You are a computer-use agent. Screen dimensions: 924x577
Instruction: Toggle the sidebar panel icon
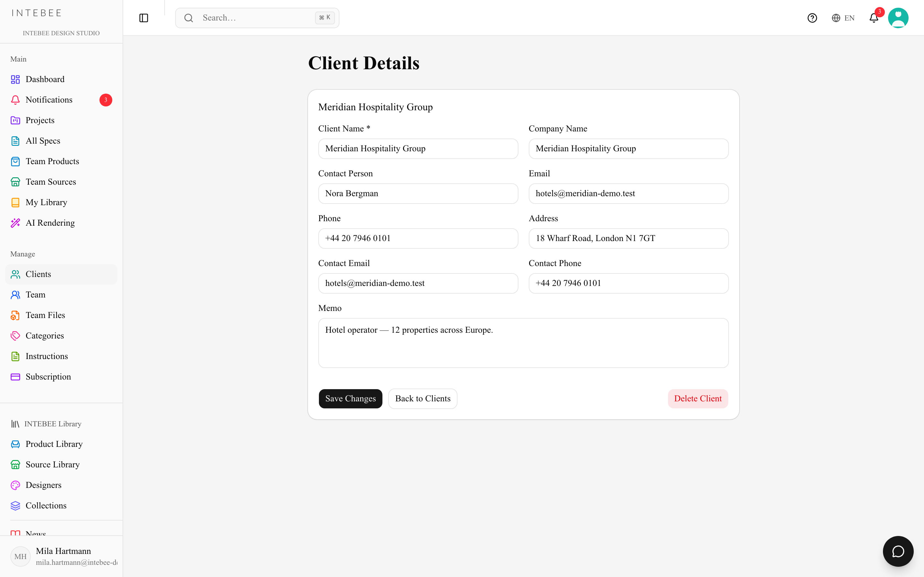point(143,18)
